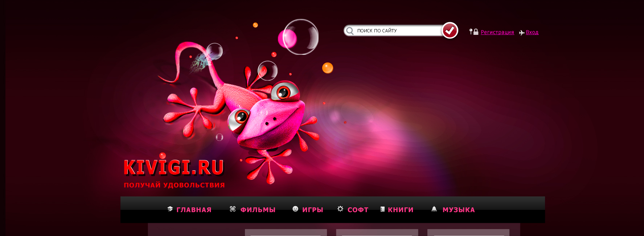The height and width of the screenshot is (236, 644).
Task: Click the notebook icon near КНИГИ
Action: tap(382, 209)
